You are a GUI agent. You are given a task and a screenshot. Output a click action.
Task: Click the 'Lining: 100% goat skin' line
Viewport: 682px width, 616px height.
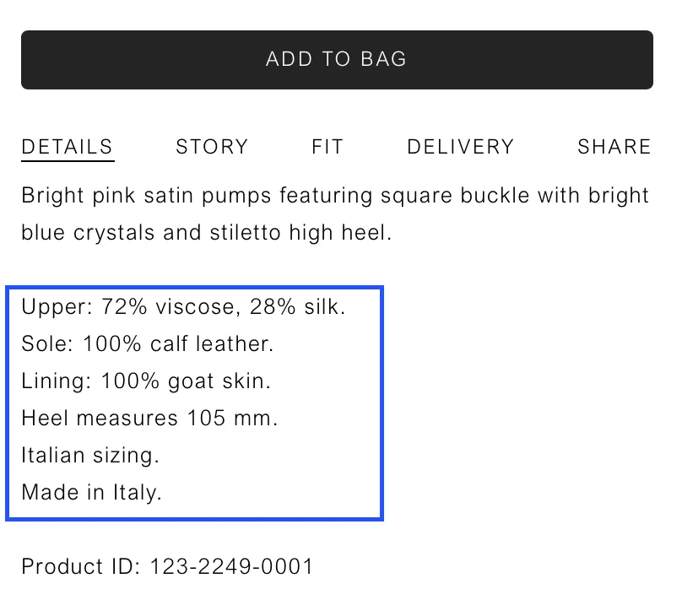tap(146, 381)
